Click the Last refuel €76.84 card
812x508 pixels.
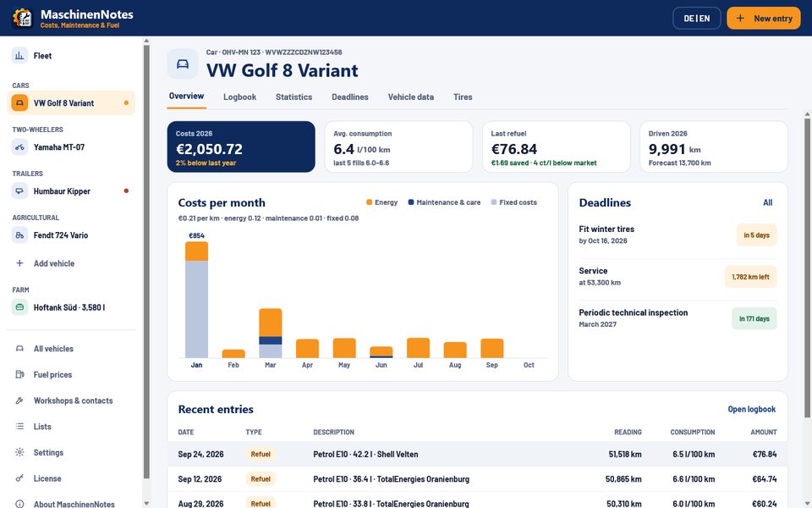click(557, 146)
